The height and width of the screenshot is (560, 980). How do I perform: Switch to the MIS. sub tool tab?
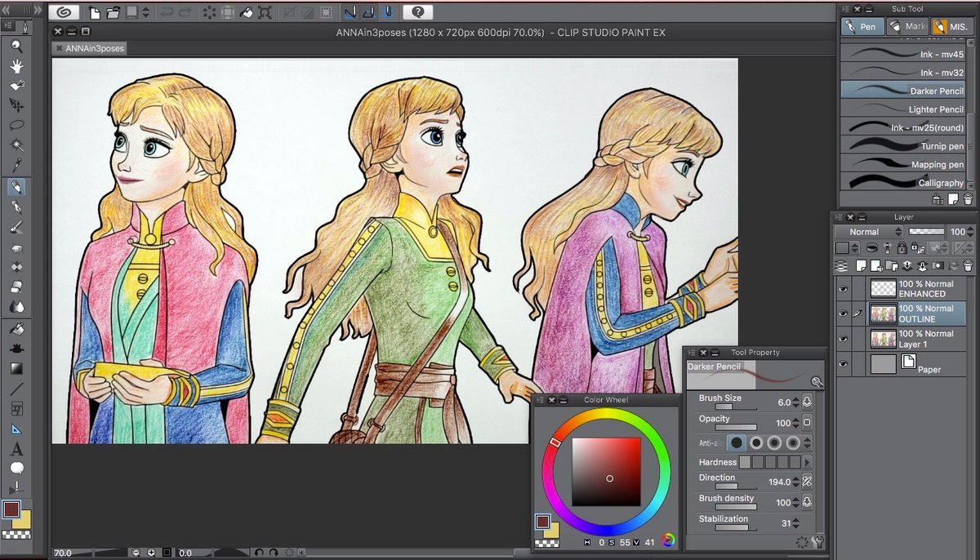[x=951, y=27]
